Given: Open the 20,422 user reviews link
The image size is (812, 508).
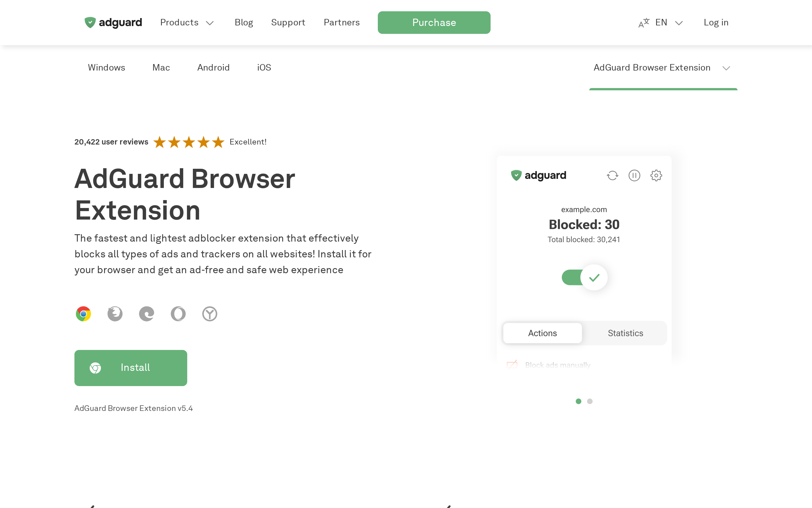Looking at the screenshot, I should pyautogui.click(x=111, y=142).
